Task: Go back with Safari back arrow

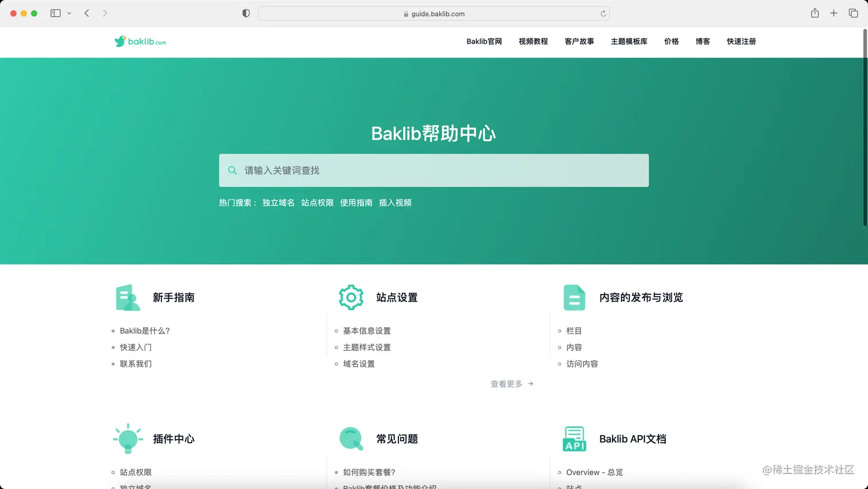Action: point(87,13)
